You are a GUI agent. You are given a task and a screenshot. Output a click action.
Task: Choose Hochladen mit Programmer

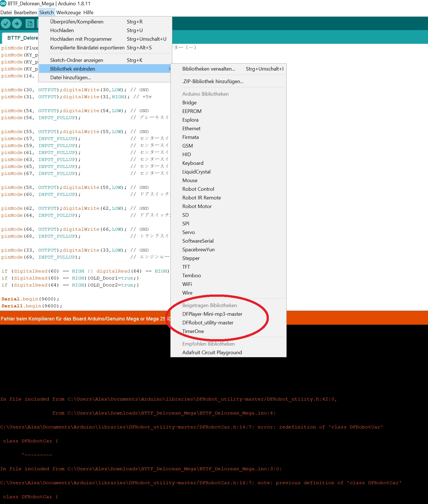(105, 39)
